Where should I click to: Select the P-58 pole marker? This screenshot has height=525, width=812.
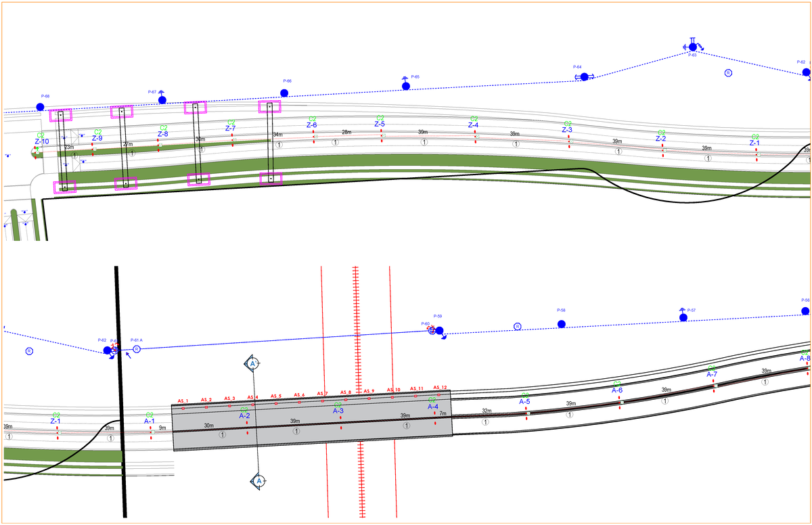pos(561,324)
